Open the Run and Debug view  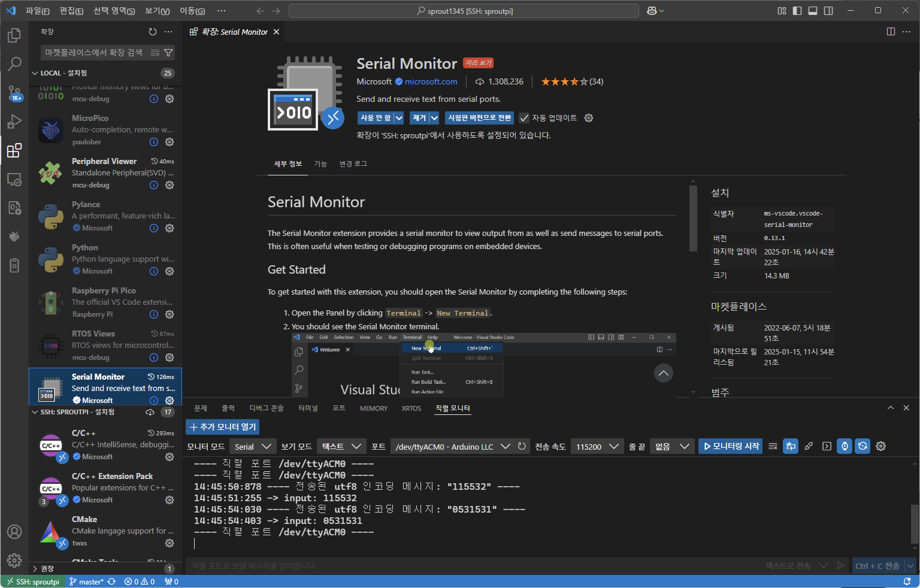14,122
